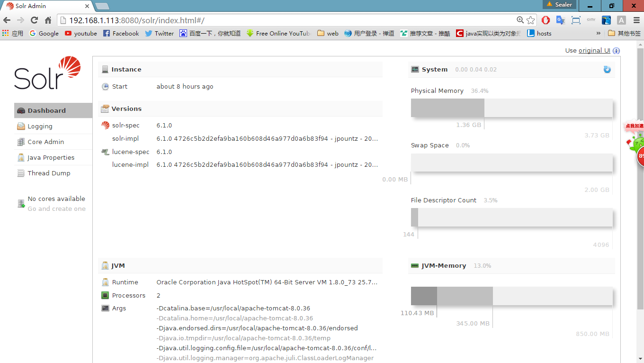Open the browser home page
The width and height of the screenshot is (644, 363).
[x=48, y=20]
